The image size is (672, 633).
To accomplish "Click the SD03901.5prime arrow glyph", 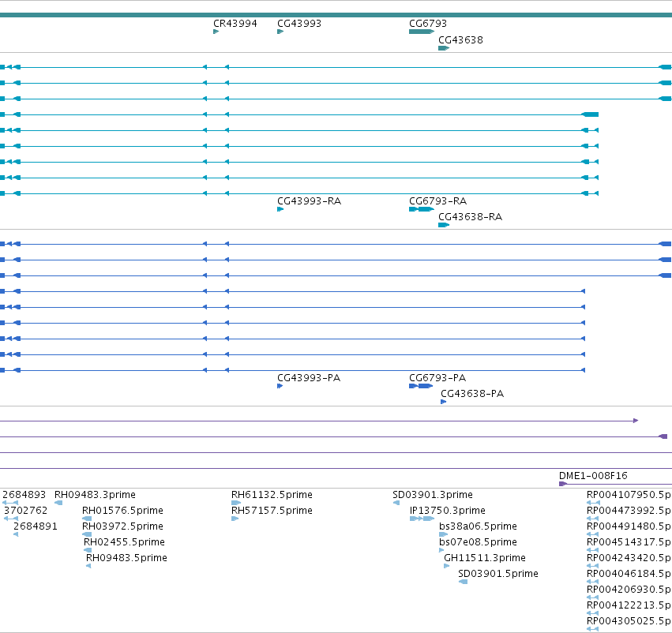I will [x=463, y=582].
